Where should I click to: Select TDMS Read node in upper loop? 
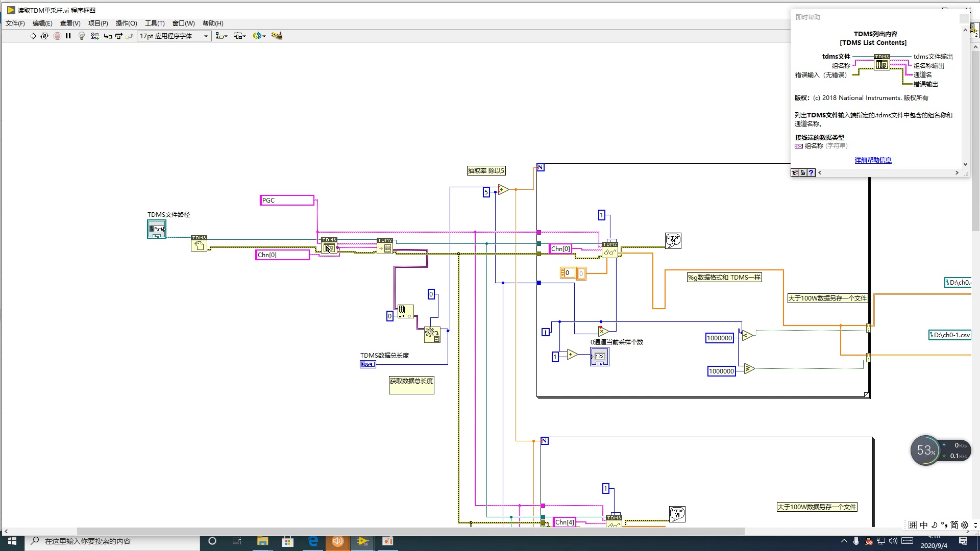pos(610,249)
